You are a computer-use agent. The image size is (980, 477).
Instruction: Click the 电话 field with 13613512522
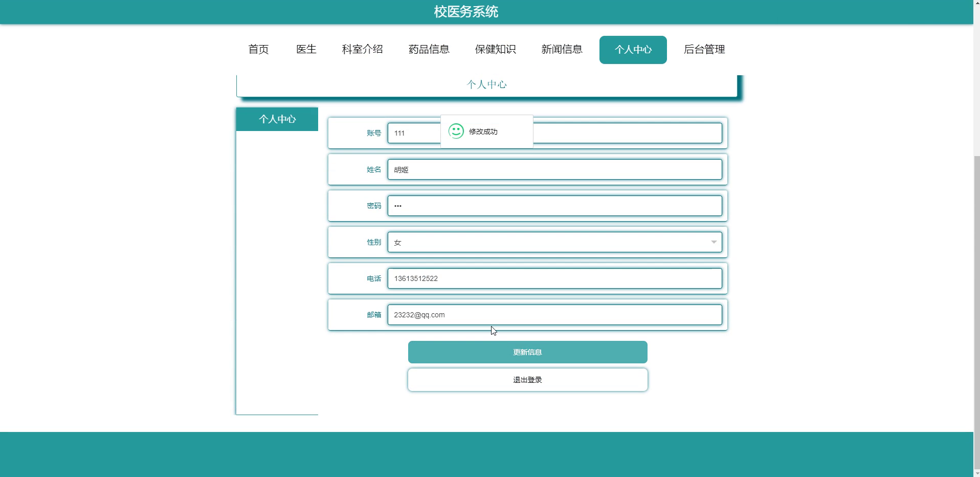tap(554, 278)
